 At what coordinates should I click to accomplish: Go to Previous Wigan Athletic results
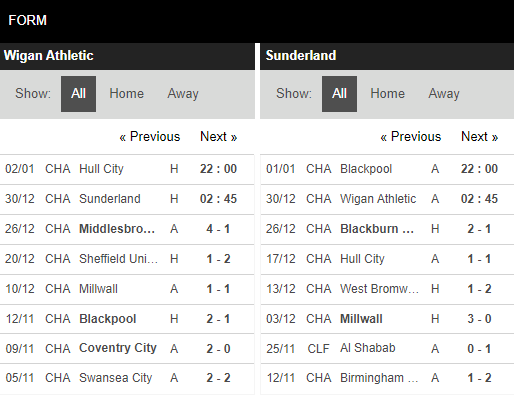pyautogui.click(x=150, y=137)
